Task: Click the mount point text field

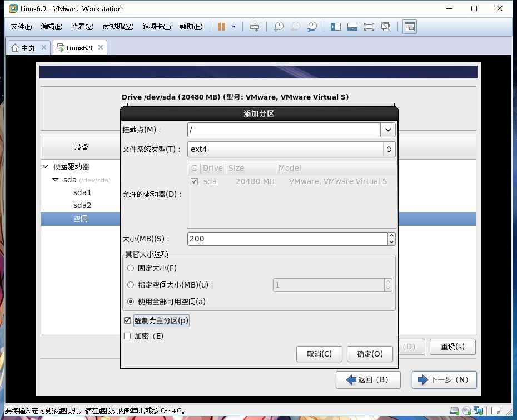Action: [x=284, y=130]
